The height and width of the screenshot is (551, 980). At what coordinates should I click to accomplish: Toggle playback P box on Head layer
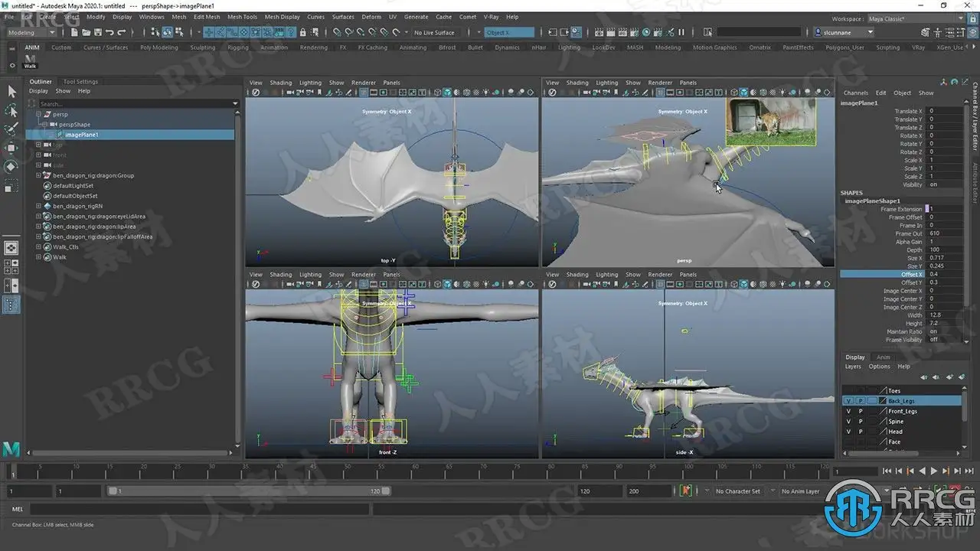(860, 432)
